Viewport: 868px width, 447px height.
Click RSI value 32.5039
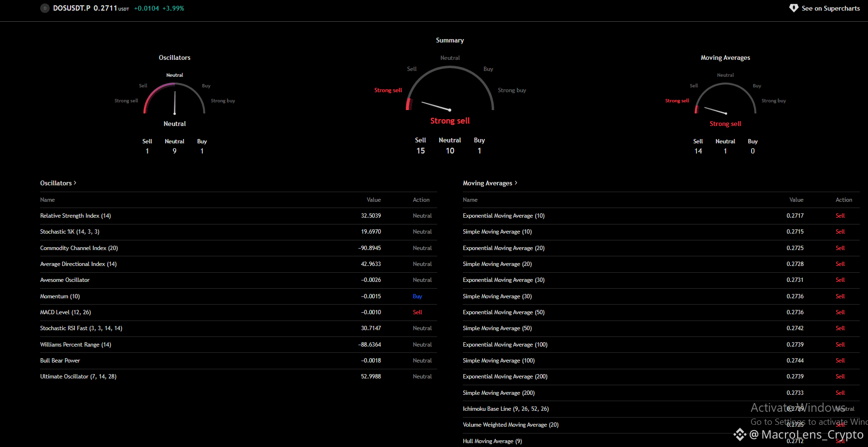(x=370, y=216)
